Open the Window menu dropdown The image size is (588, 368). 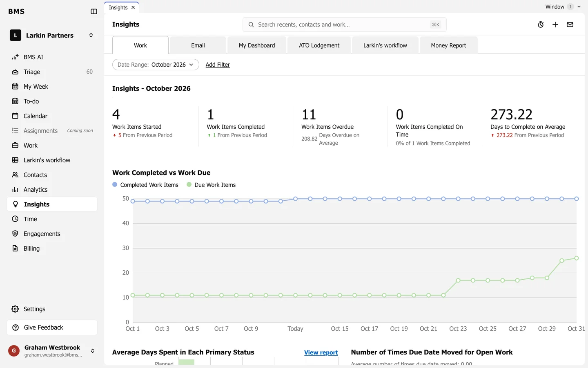click(563, 7)
